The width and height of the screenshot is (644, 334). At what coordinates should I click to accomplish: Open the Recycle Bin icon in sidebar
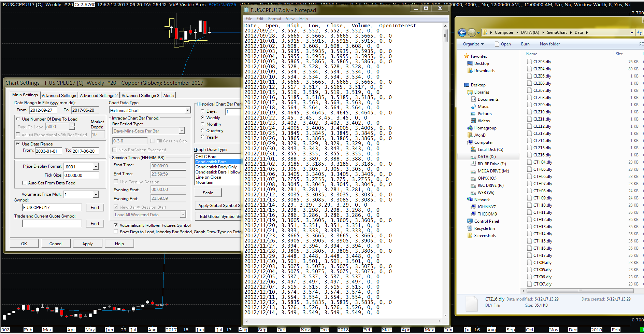point(470,228)
